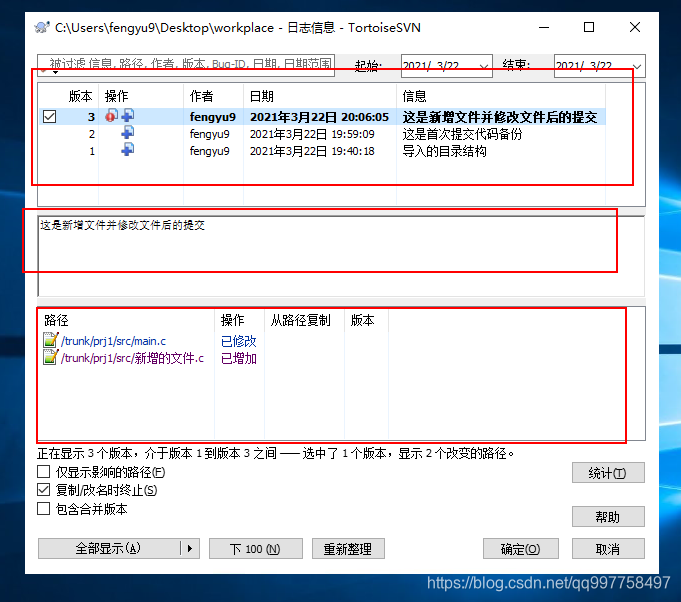Sort by 操作 column header in log list
Viewport: 681px width, 602px height.
click(141, 96)
